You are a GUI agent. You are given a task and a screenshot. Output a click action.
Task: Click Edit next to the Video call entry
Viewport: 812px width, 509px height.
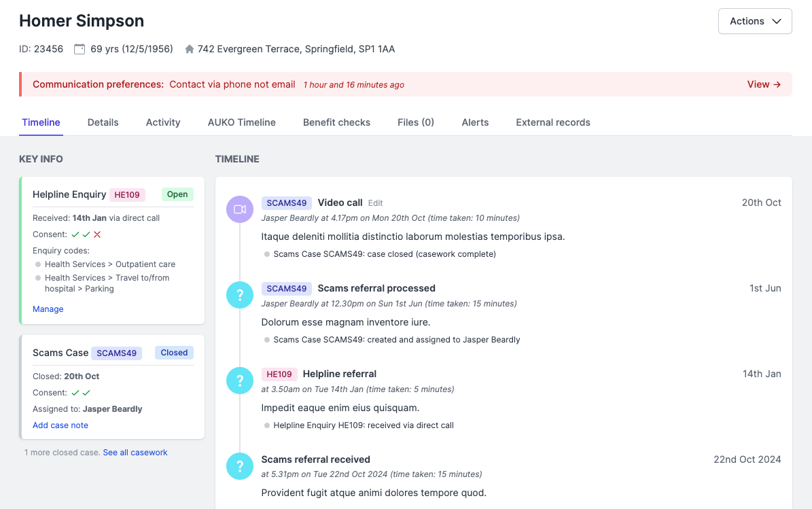click(375, 203)
